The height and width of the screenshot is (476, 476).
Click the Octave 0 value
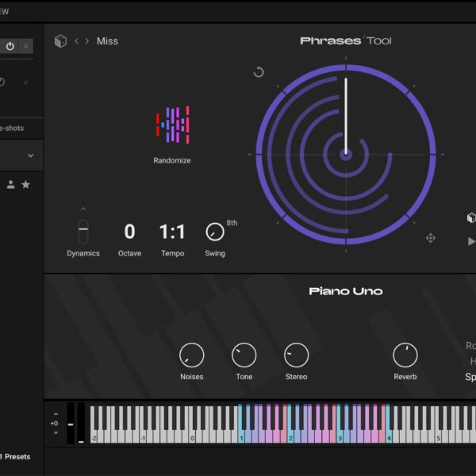tap(129, 232)
